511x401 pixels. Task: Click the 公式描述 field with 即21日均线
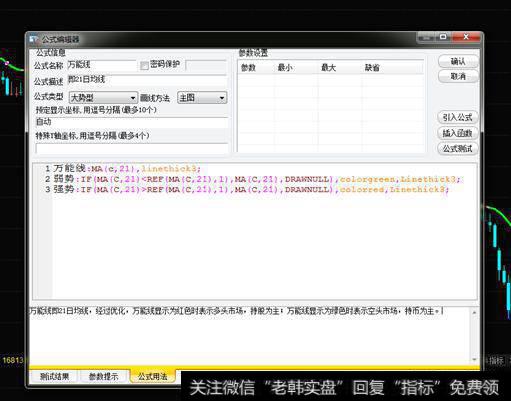click(147, 80)
